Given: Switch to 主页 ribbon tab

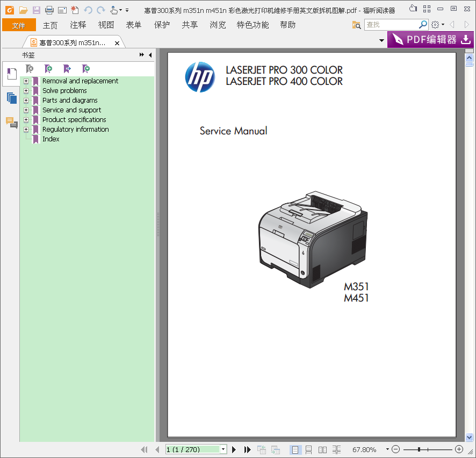Looking at the screenshot, I should (x=50, y=25).
